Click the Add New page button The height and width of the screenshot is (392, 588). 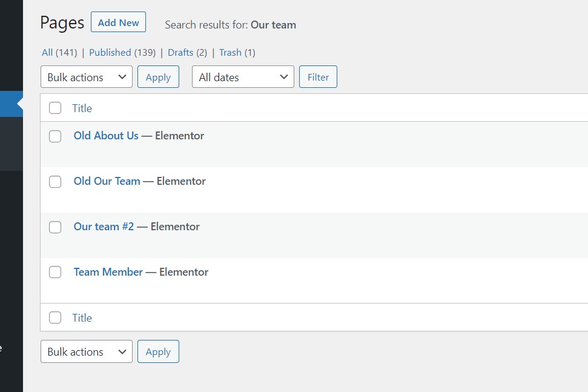point(118,22)
